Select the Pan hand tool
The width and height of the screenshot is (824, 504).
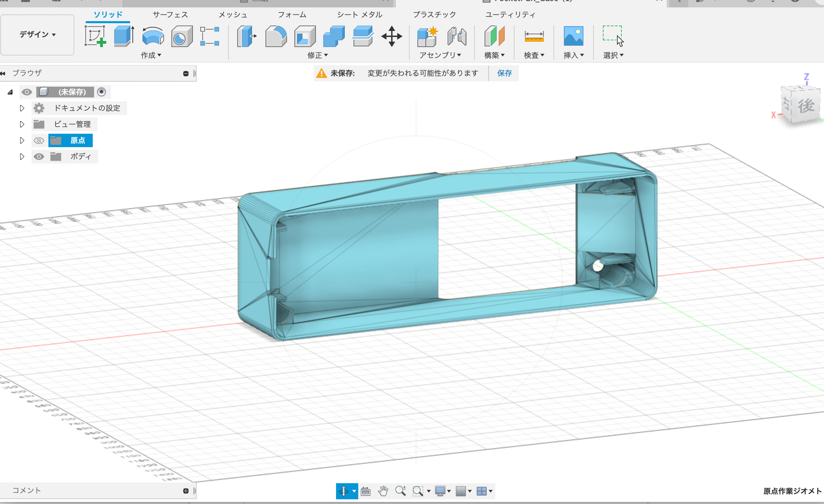click(383, 491)
